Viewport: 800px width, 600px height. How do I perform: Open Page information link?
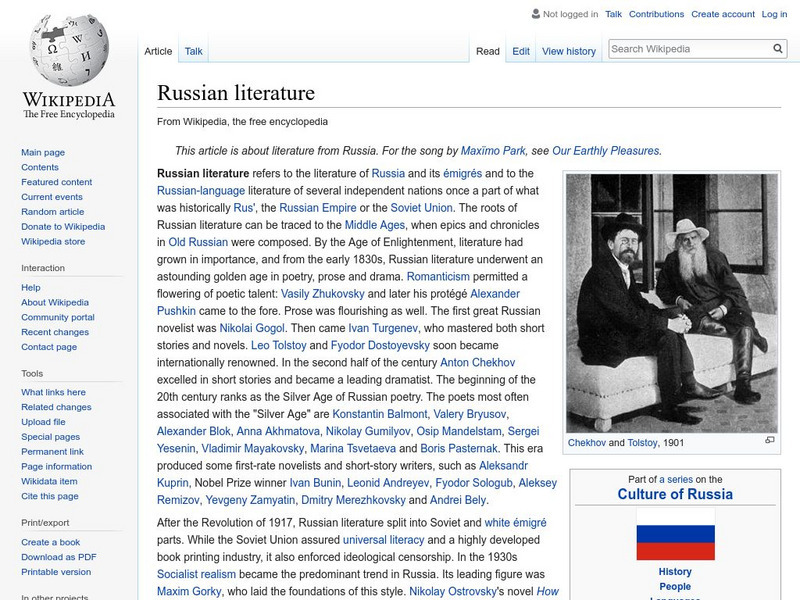57,466
